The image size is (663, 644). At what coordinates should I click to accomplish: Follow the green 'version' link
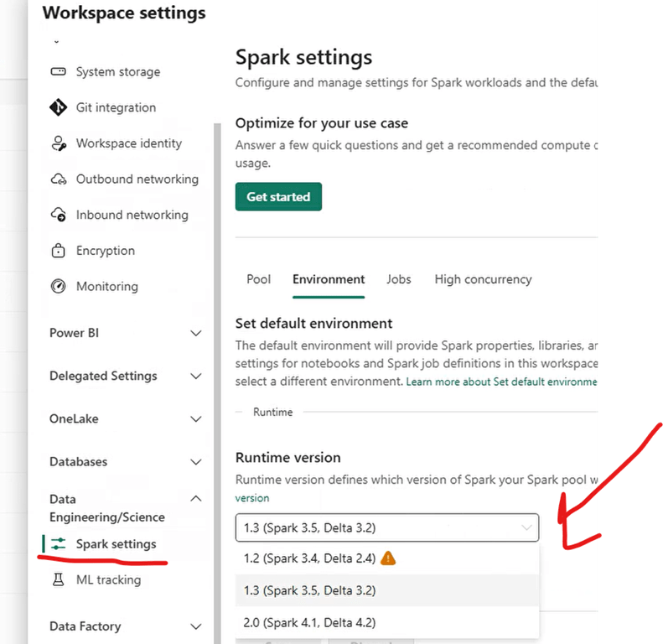252,498
